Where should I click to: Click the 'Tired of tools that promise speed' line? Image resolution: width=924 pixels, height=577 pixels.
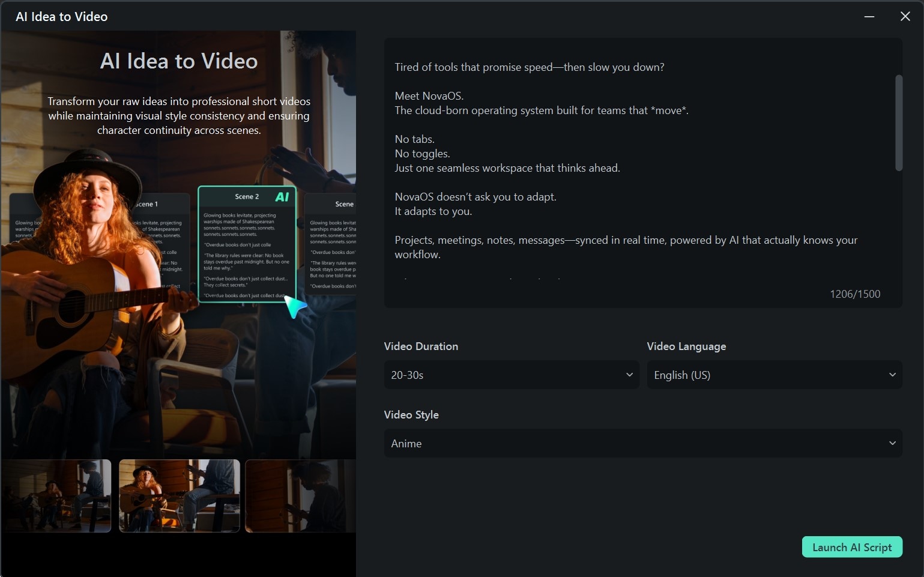tap(530, 67)
